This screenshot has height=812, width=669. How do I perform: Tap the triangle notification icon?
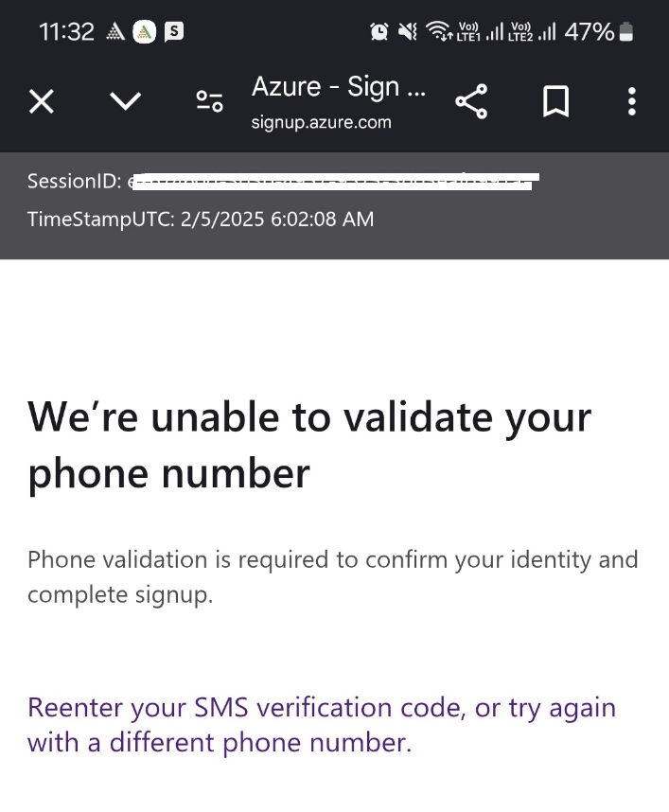(114, 31)
